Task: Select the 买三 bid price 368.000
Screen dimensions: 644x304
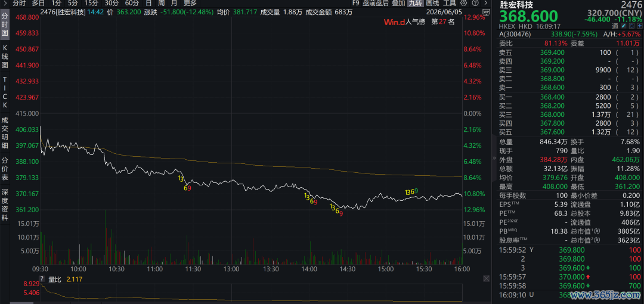Action: click(x=553, y=114)
